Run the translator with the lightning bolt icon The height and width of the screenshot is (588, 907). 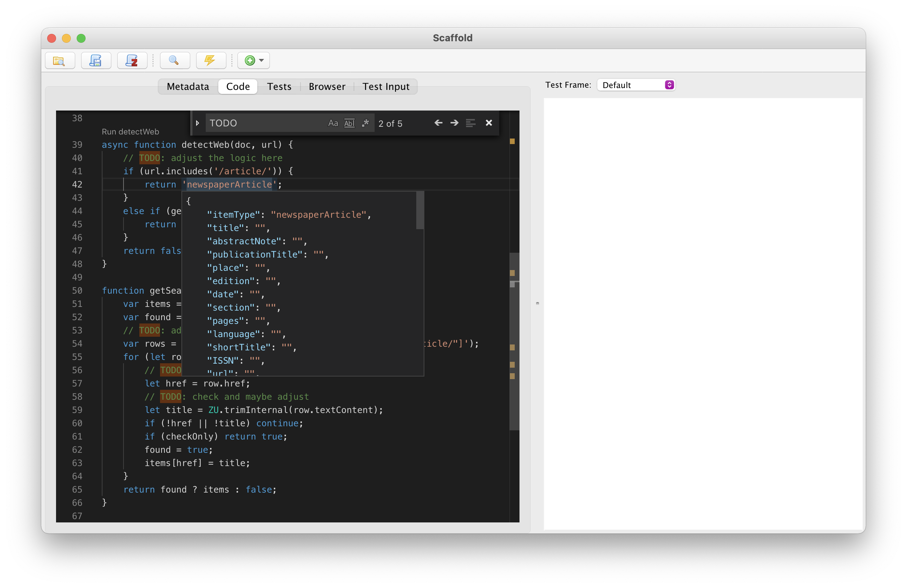tap(211, 60)
